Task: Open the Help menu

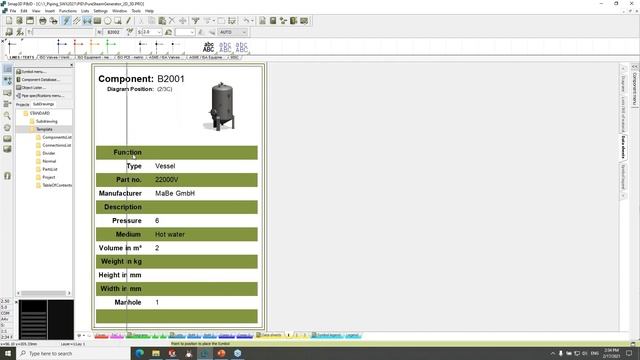Action: point(149,11)
